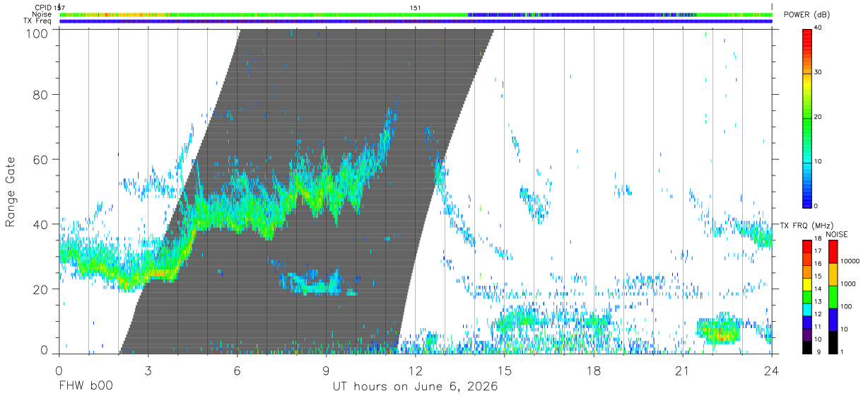Click the 100 tick on Range Gate axis
The width and height of the screenshot is (868, 401).
tap(37, 33)
